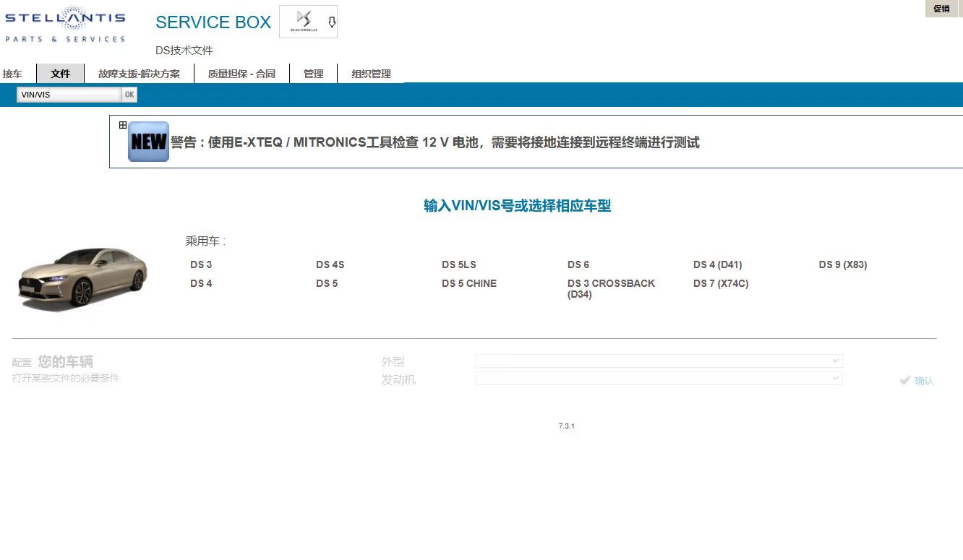Expand the 发动机 dropdown
This screenshot has width=963, height=560.
tap(659, 379)
